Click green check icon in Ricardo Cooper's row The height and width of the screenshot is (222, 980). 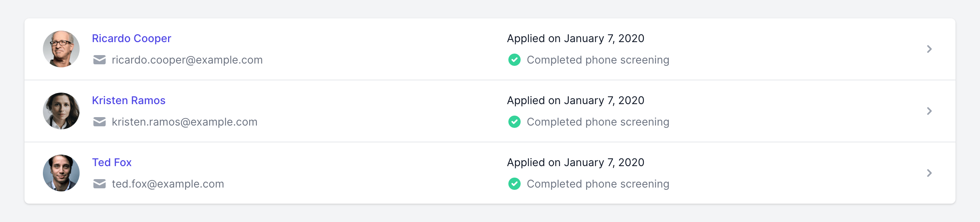(x=514, y=60)
